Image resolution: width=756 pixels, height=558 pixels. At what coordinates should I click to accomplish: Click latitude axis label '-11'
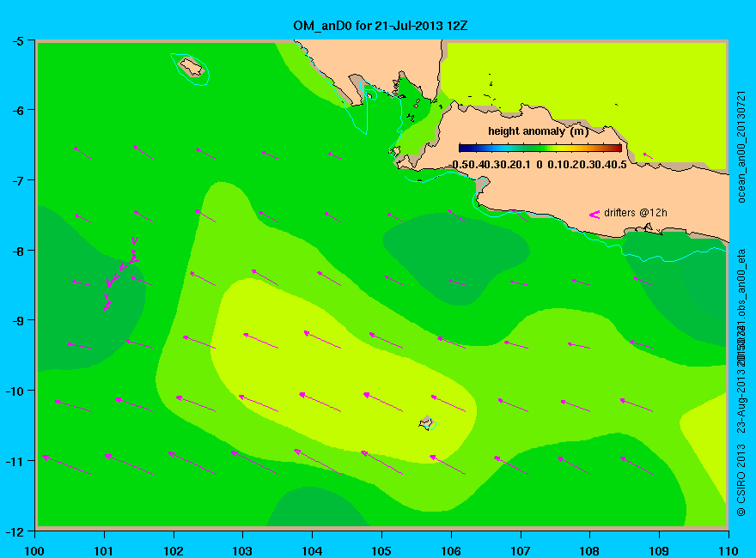(15, 461)
